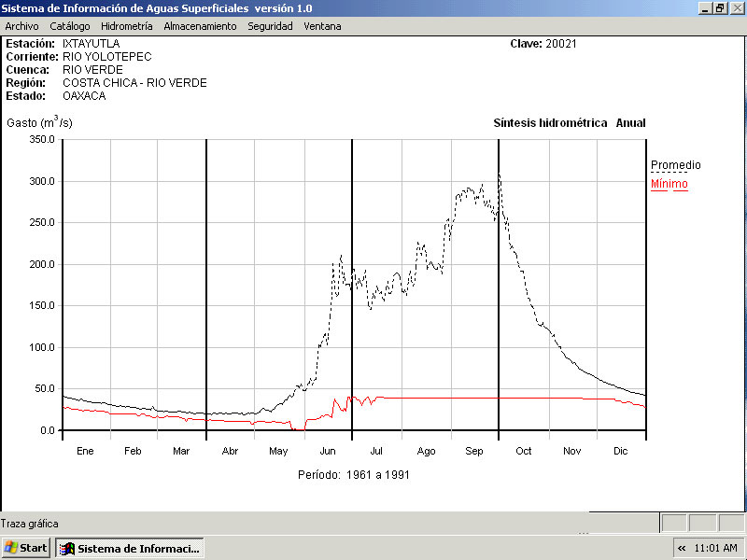747x560 pixels.
Task: Expand hidden system tray icons chevron
Action: 682,548
